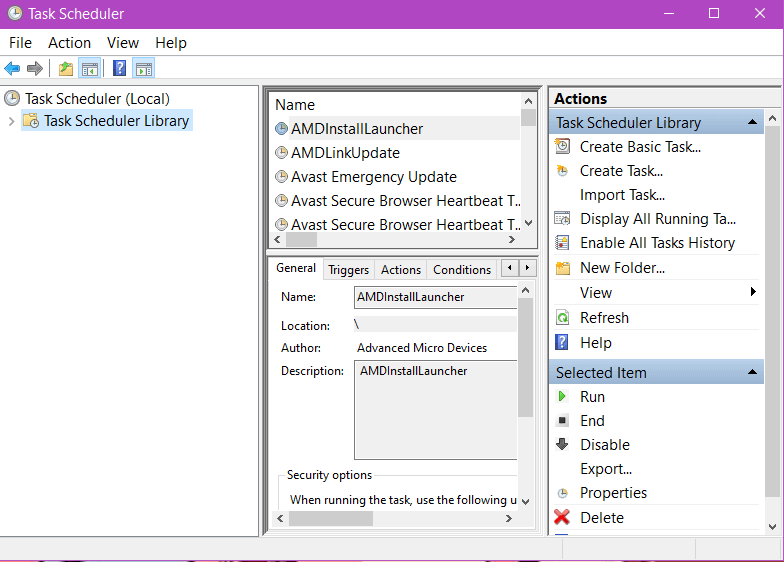Select the Avast Emergency Update task row
The height and width of the screenshot is (562, 784).
point(396,176)
